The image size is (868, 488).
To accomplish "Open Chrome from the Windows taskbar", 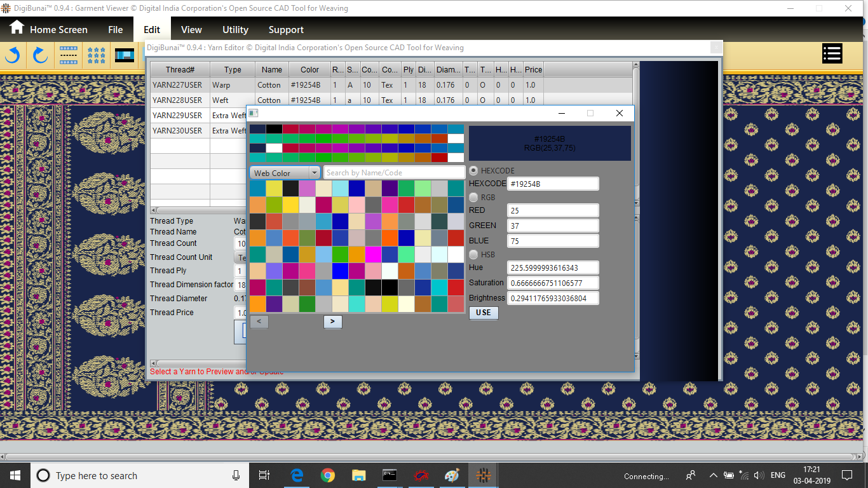I will point(328,475).
